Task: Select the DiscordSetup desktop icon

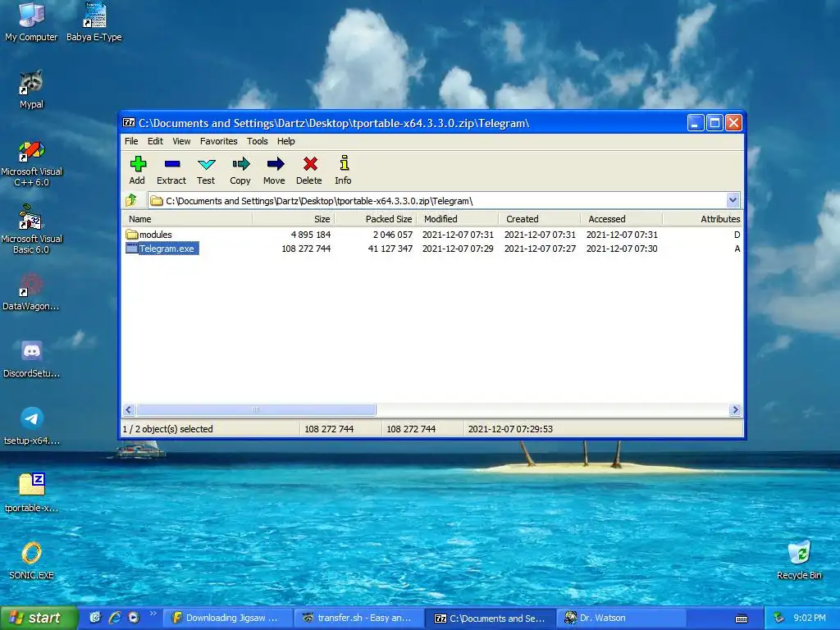Action: coord(31,351)
